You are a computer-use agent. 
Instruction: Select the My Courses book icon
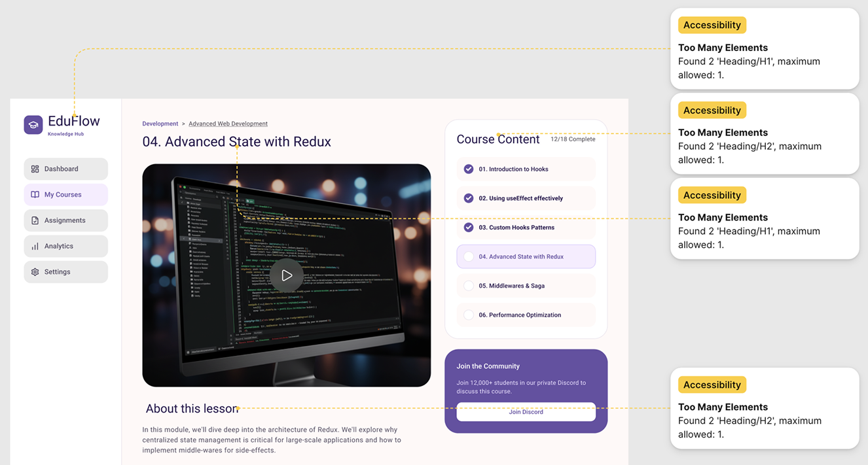pyautogui.click(x=35, y=195)
